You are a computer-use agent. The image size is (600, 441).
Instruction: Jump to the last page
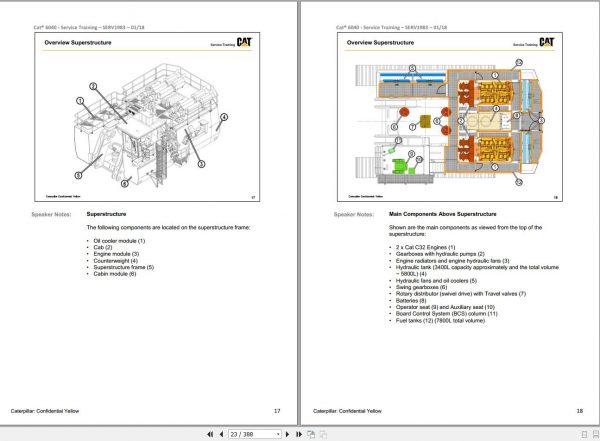point(299,434)
